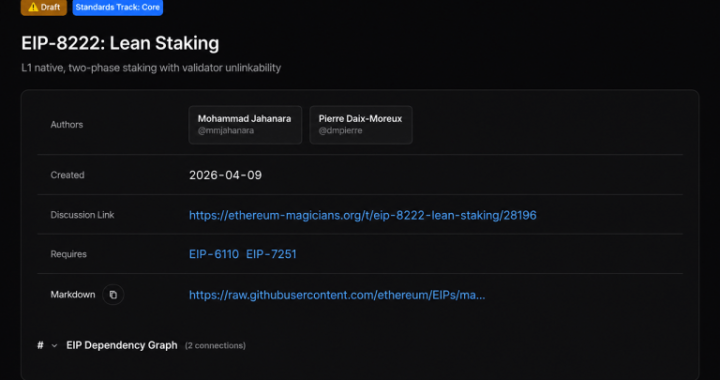Click the Discussion Link row label
The width and height of the screenshot is (720, 380).
[82, 215]
